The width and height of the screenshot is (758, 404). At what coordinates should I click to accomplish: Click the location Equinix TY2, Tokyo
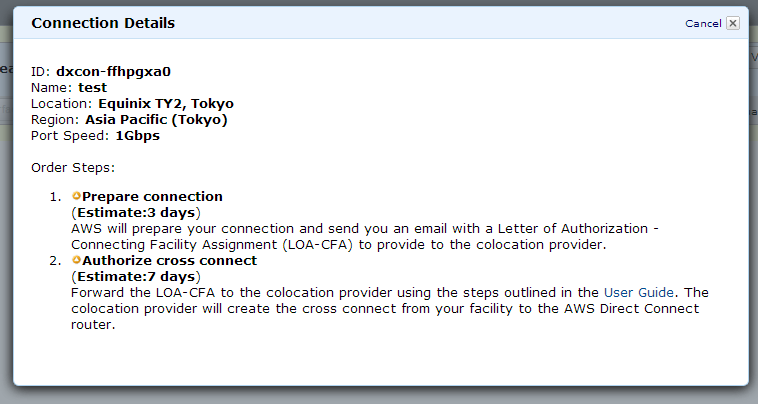pyautogui.click(x=166, y=103)
